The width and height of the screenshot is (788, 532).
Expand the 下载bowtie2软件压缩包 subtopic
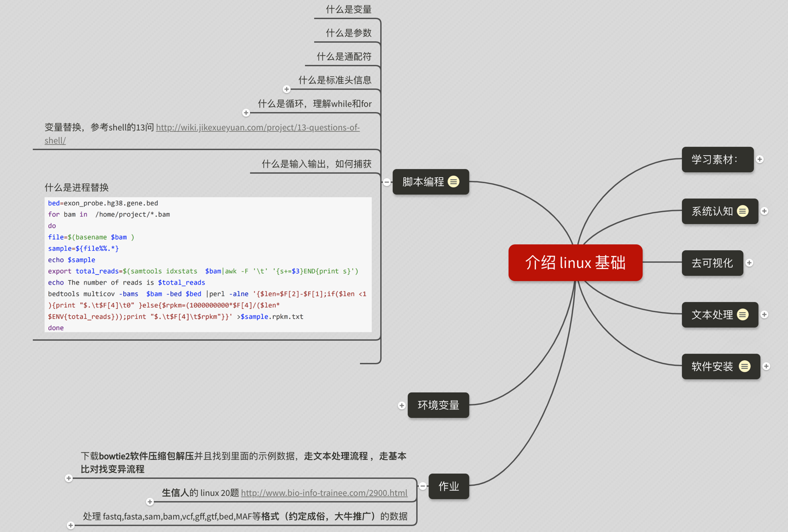pyautogui.click(x=69, y=478)
